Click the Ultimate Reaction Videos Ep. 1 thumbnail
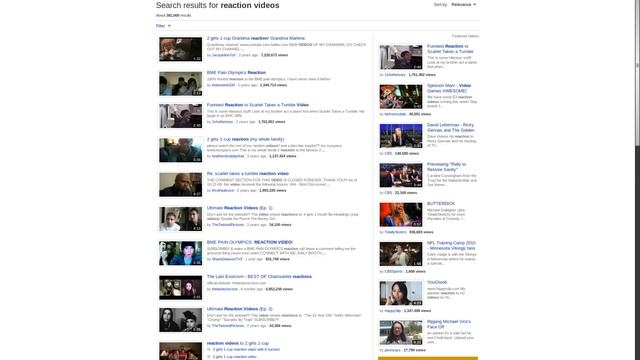The image size is (640, 360). click(180, 219)
